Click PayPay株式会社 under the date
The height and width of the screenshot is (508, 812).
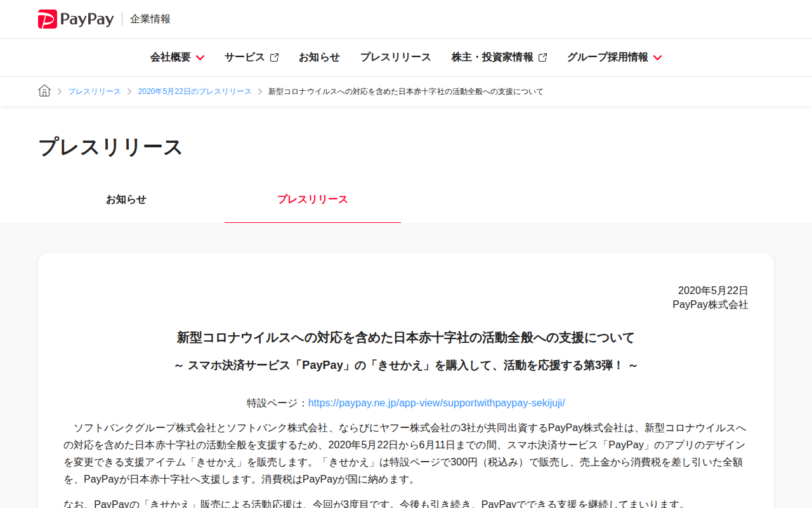(x=710, y=305)
